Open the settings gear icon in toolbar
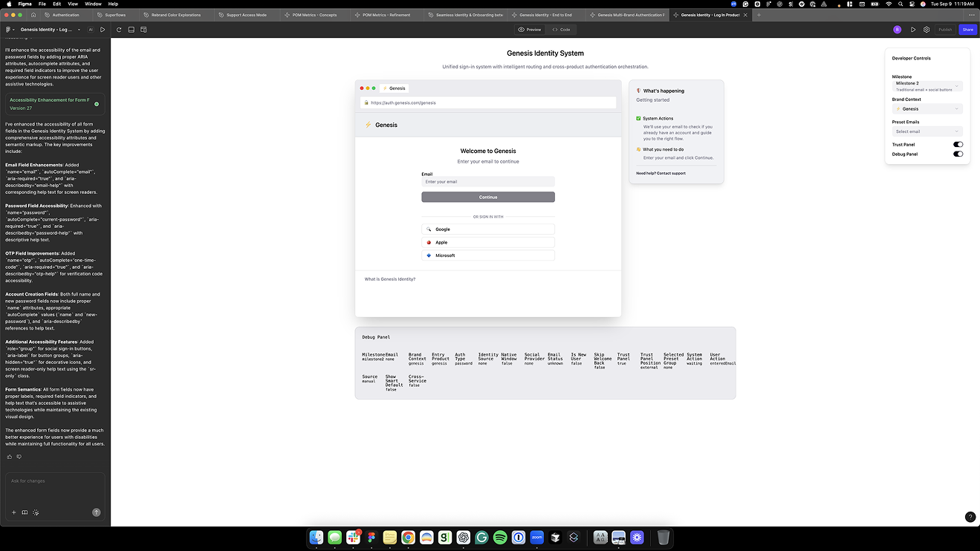 point(927,30)
